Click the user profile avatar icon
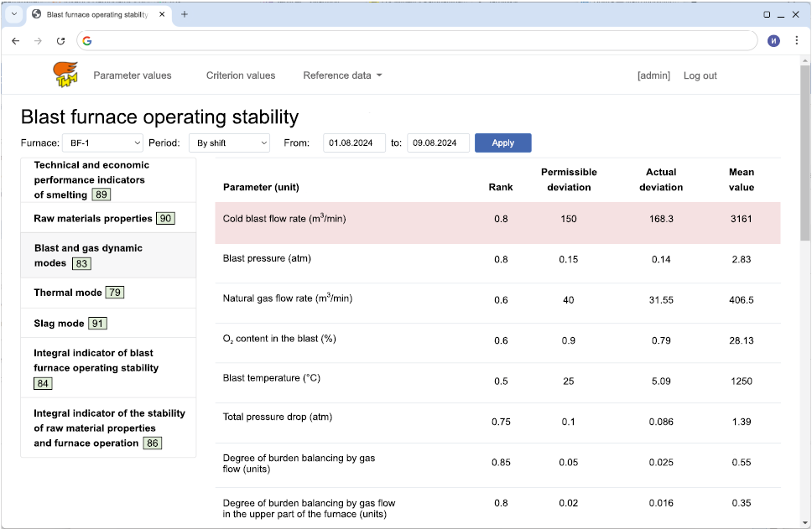This screenshot has height=529, width=812. click(x=773, y=40)
